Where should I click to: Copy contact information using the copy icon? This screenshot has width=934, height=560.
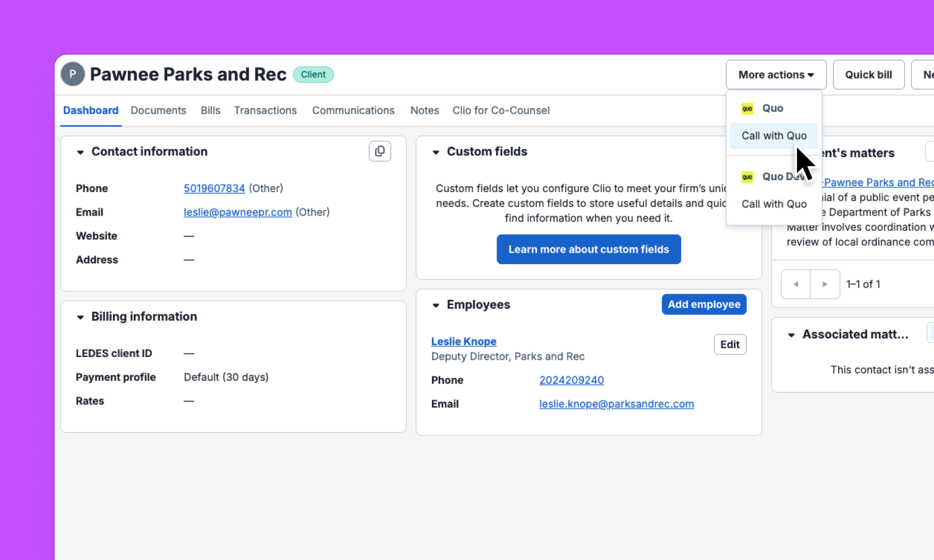(x=380, y=151)
